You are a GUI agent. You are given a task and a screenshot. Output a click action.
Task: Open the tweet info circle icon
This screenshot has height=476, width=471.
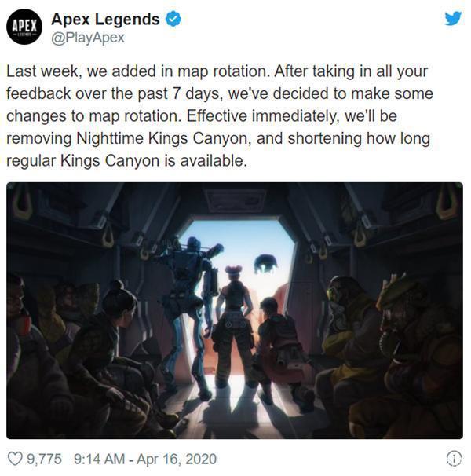click(454, 458)
